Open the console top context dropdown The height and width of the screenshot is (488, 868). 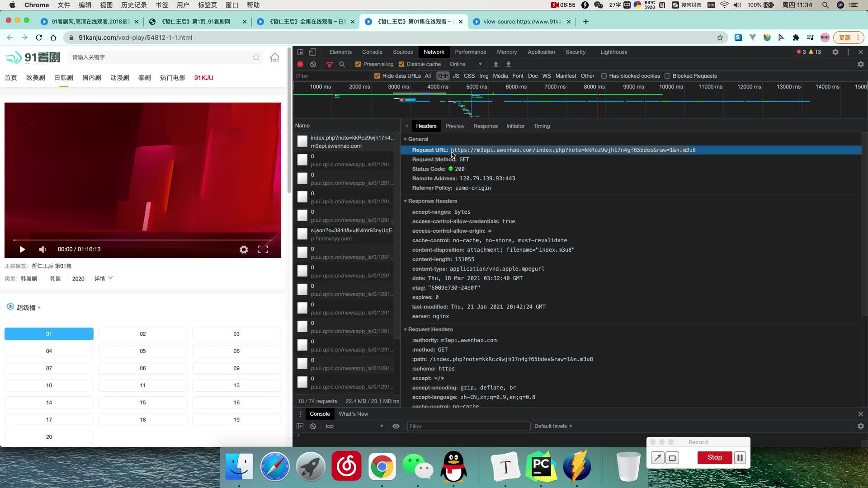(x=354, y=426)
